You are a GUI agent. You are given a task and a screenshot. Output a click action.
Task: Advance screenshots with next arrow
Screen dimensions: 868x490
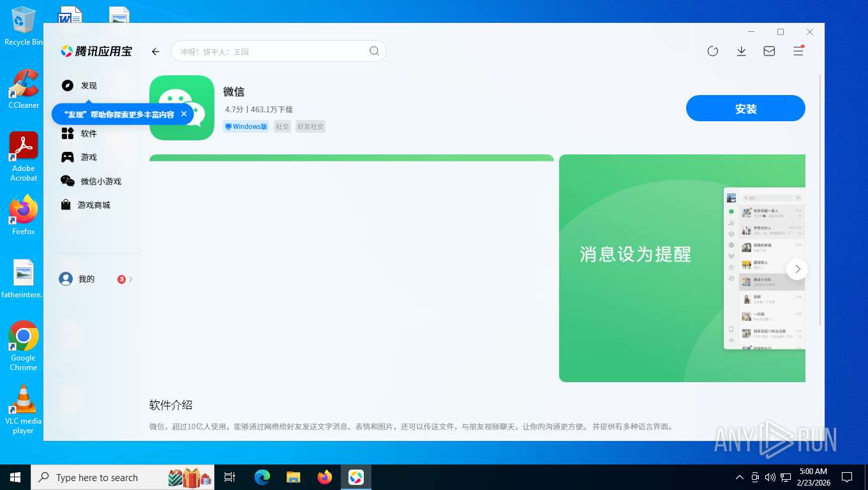click(x=797, y=269)
